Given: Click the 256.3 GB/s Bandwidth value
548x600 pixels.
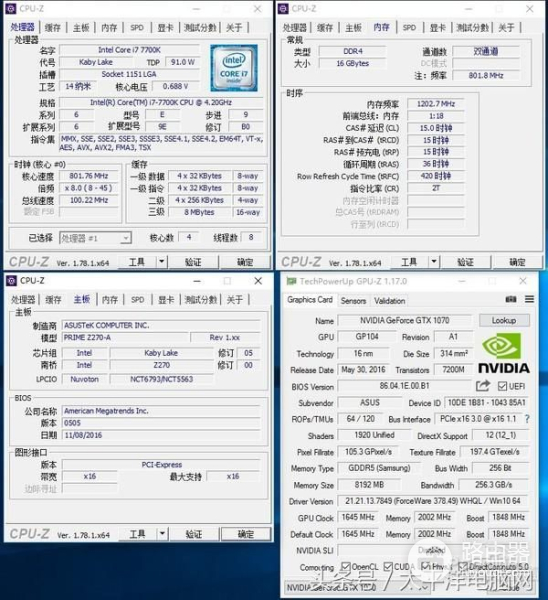Looking at the screenshot, I should [x=494, y=485].
